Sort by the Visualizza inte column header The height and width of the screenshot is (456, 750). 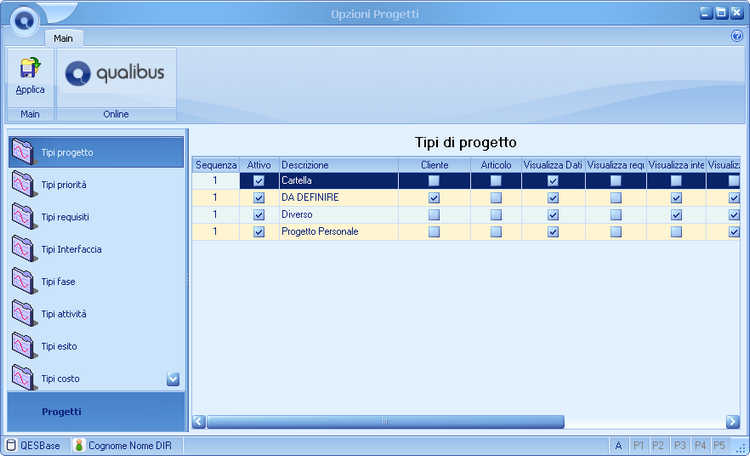pos(676,165)
